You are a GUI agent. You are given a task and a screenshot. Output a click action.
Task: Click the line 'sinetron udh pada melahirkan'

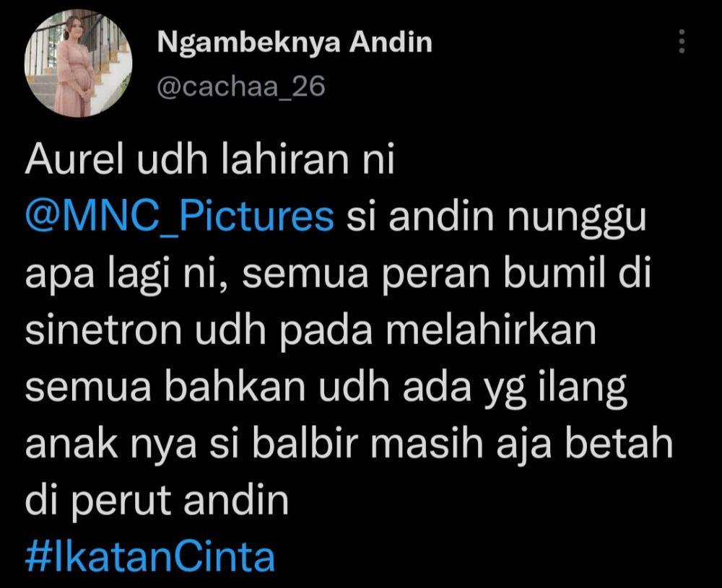point(310,330)
